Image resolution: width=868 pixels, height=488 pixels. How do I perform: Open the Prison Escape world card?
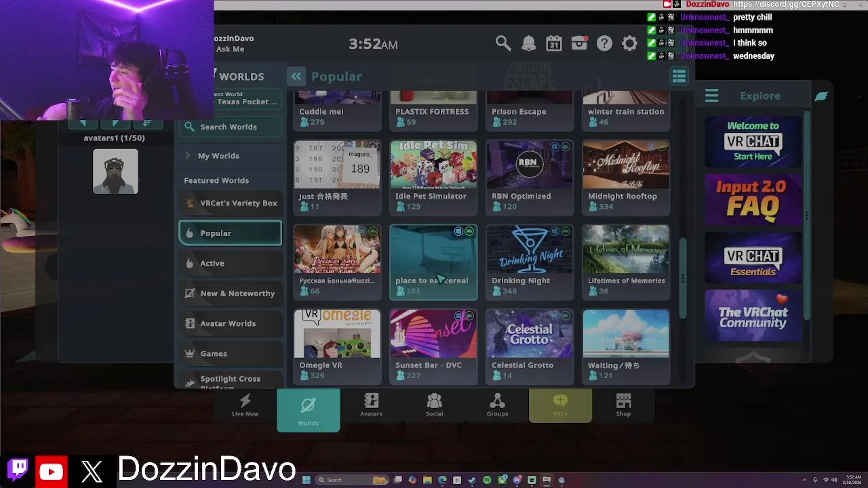point(530,110)
